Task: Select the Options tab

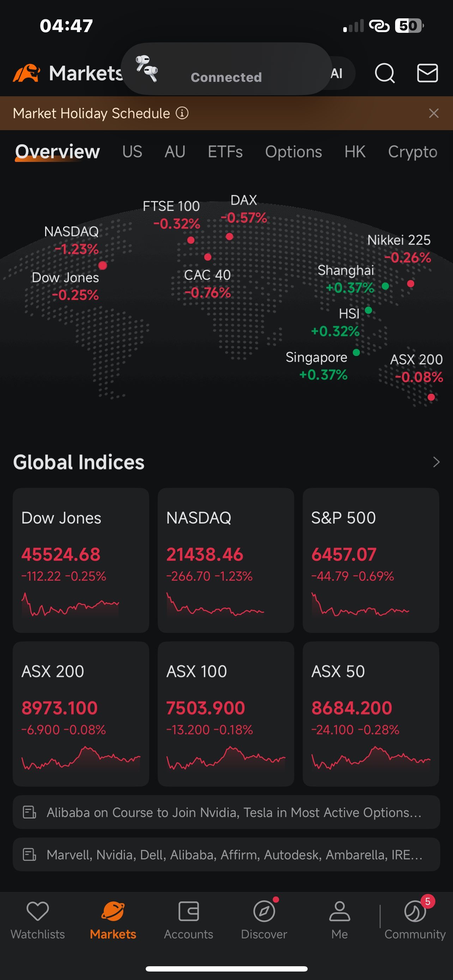Action: tap(293, 152)
